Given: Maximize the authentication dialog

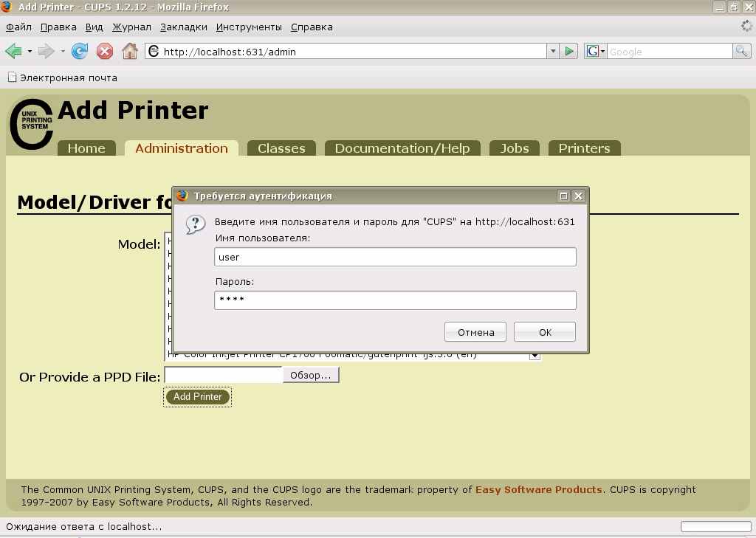Looking at the screenshot, I should (x=563, y=196).
